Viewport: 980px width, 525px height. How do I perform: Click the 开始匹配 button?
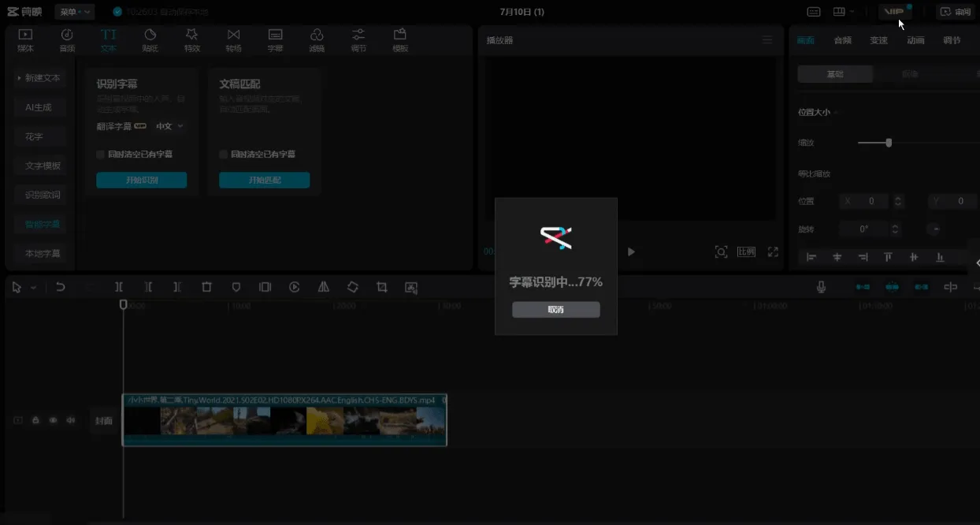[x=265, y=181]
